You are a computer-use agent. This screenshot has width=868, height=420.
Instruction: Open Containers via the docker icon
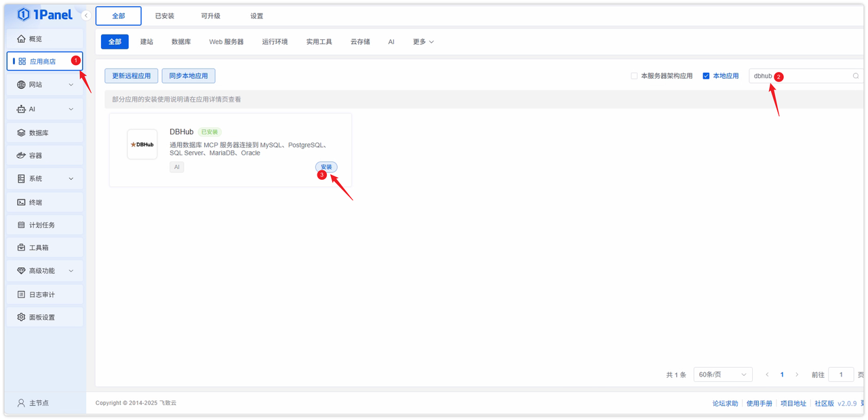[x=21, y=155]
